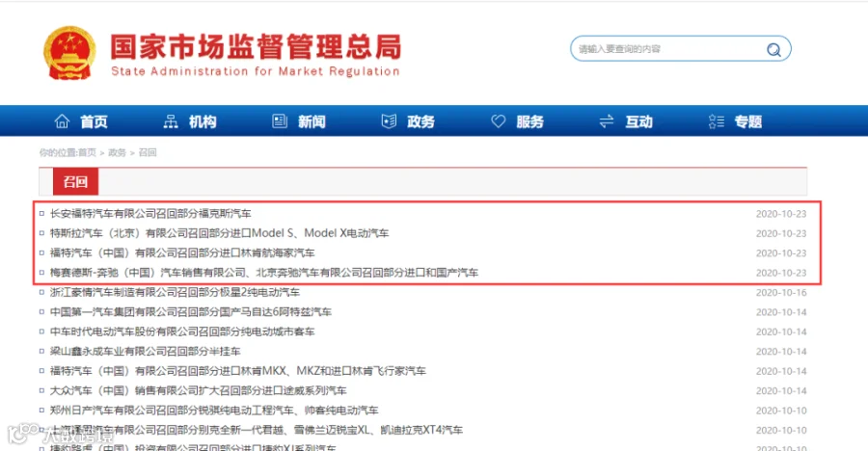This screenshot has width=868, height=451.
Task: Click date 2020-10-14 of 梁山鑫永成 row
Action: tap(781, 352)
